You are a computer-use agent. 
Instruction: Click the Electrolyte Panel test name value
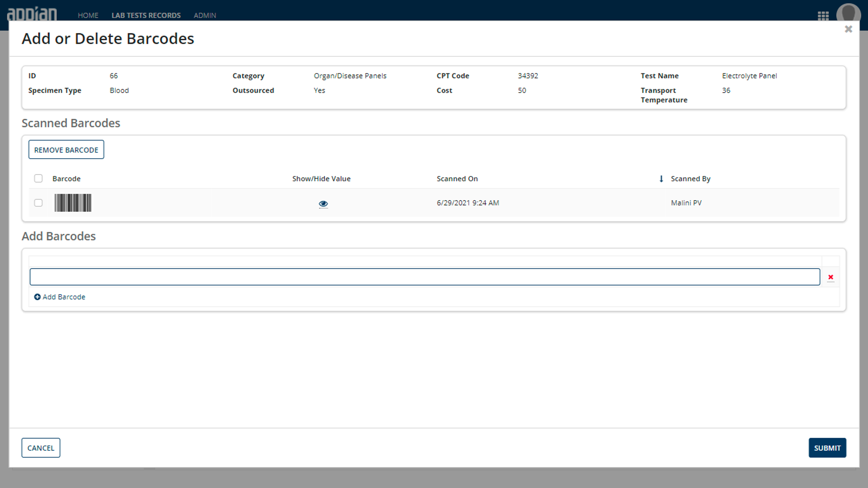coord(749,76)
